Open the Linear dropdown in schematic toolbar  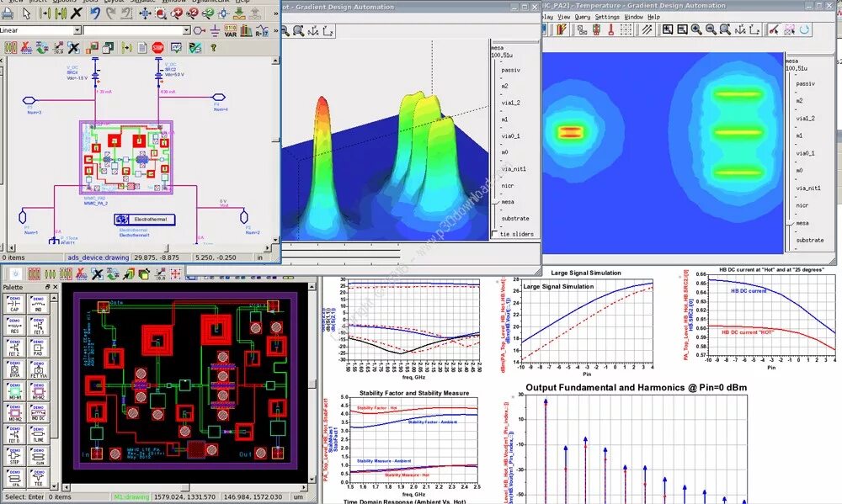[x=77, y=30]
